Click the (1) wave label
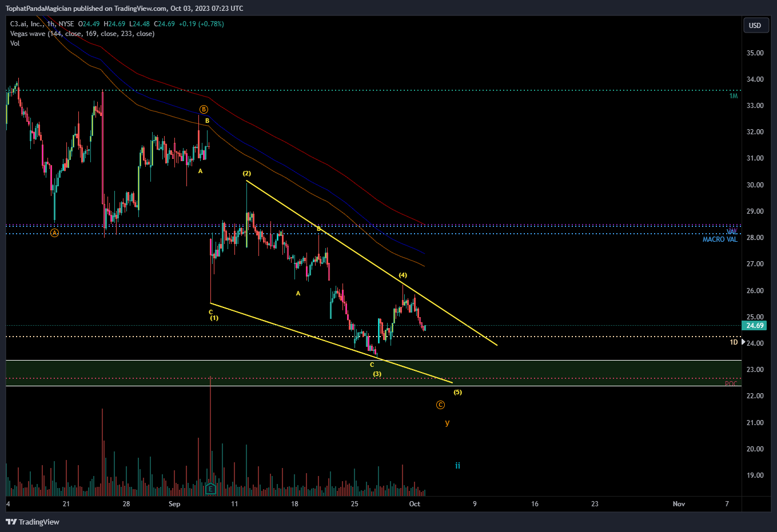This screenshot has height=532, width=777. (214, 318)
